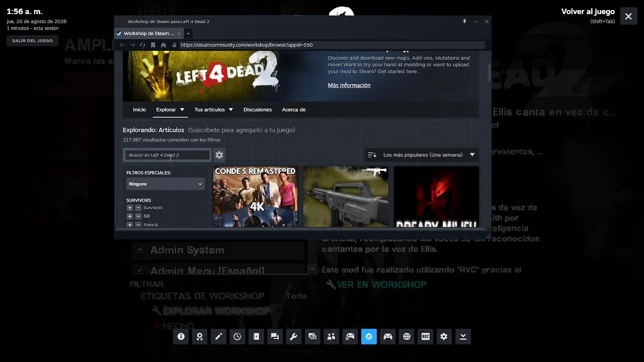Open the Inicio workshop tab

(139, 110)
